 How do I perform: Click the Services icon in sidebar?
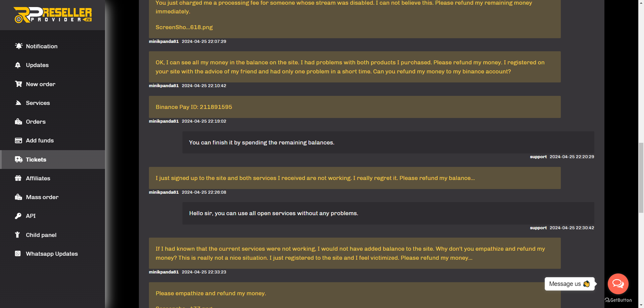tap(18, 103)
